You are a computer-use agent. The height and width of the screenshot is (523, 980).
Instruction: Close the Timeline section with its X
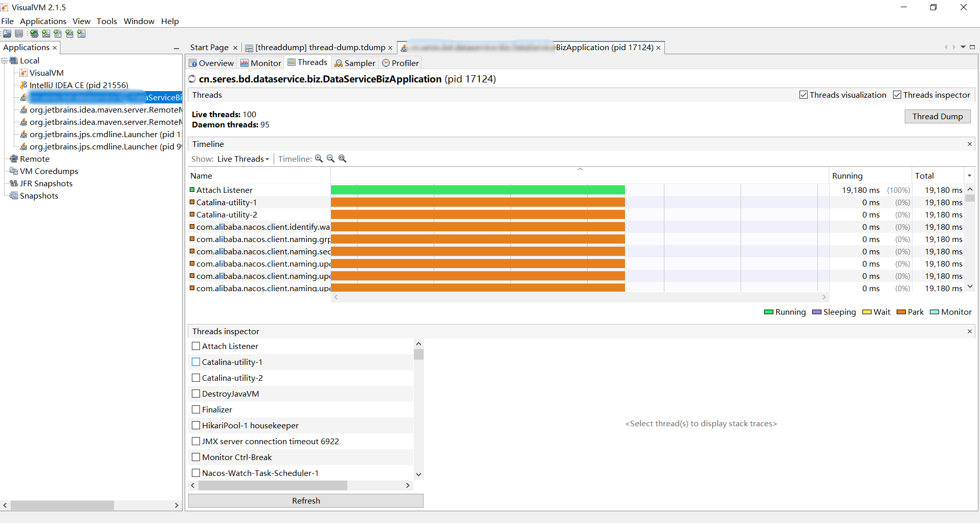pyautogui.click(x=969, y=144)
